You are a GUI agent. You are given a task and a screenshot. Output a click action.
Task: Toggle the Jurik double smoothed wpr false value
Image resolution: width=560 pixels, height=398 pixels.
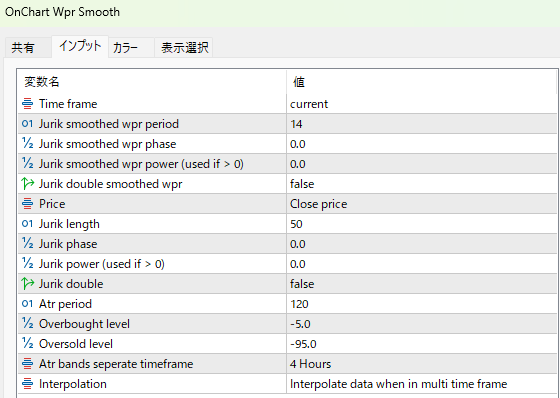pyautogui.click(x=421, y=184)
